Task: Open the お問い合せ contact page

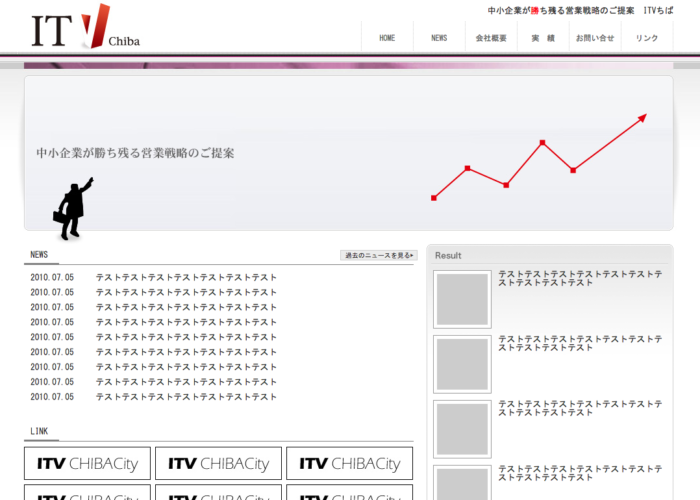Action: 595,38
